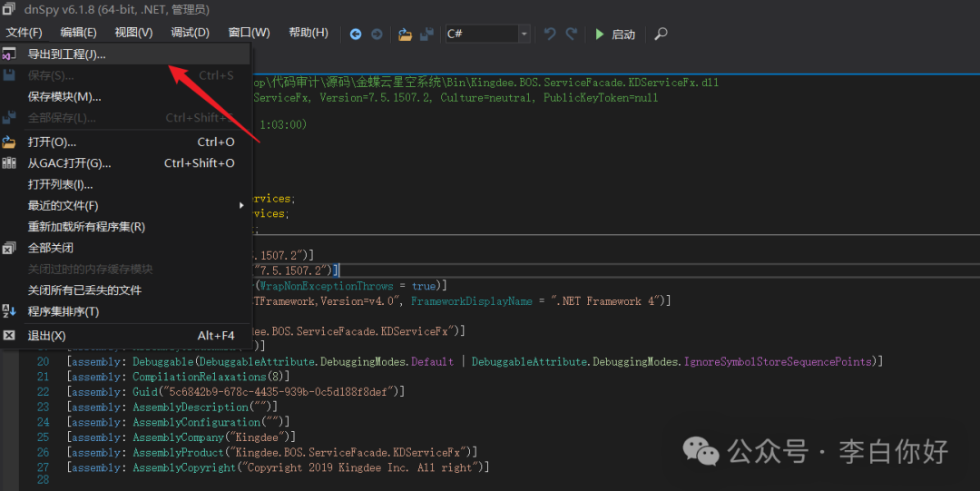
Task: Click the AssemblyCompany code line 25
Action: (181, 437)
